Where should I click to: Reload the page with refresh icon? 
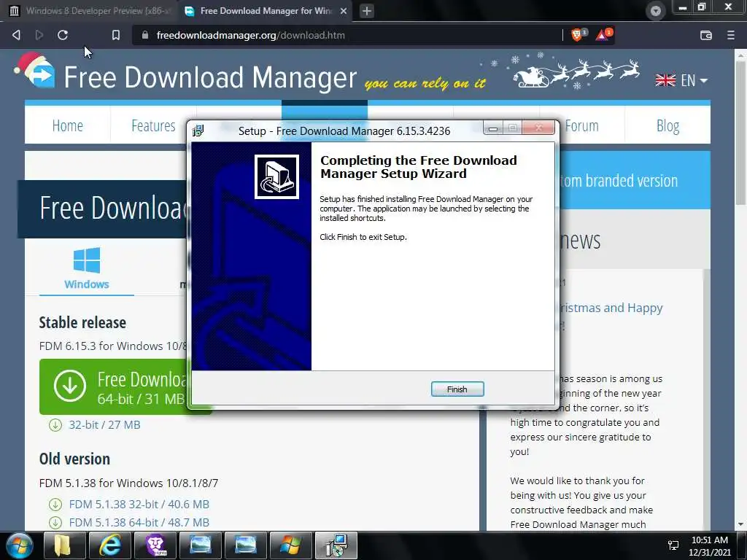coord(63,35)
